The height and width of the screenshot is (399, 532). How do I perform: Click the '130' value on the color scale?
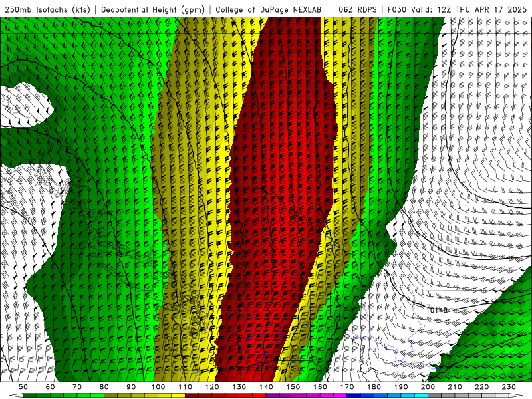(239, 387)
